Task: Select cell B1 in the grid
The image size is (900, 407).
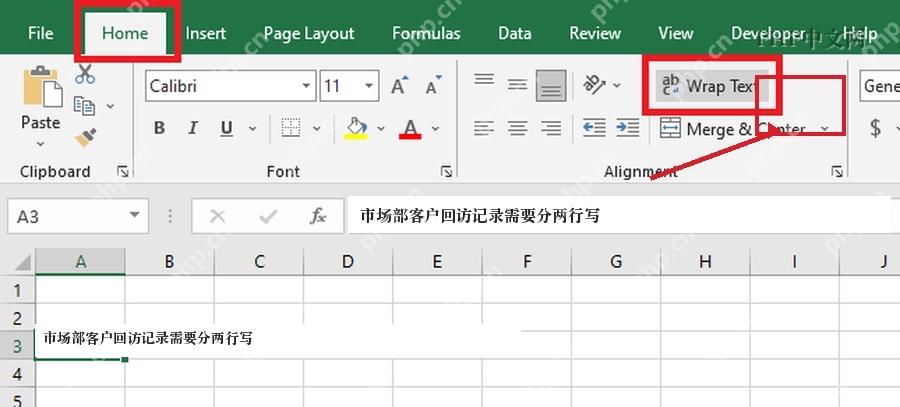Action: pyautogui.click(x=169, y=289)
